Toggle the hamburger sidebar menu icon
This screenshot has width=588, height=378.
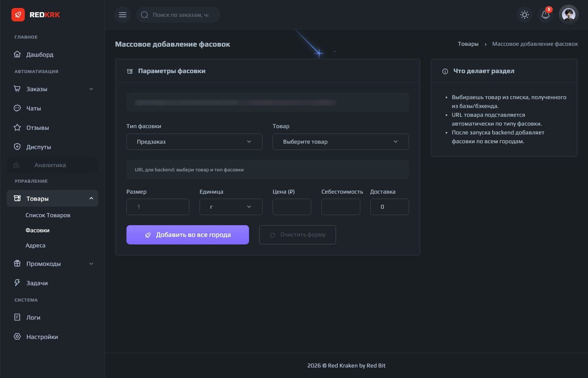pos(123,15)
